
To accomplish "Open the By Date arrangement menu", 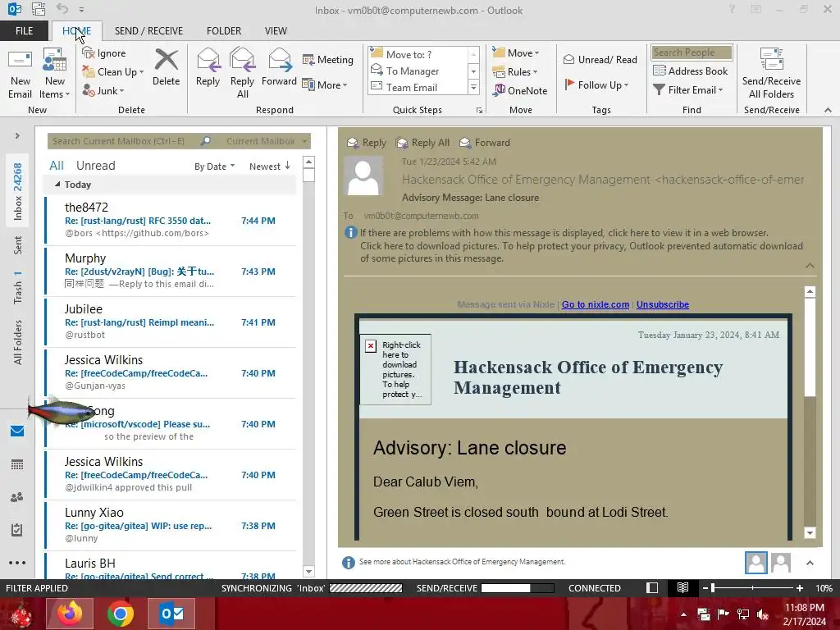I will 214,167.
